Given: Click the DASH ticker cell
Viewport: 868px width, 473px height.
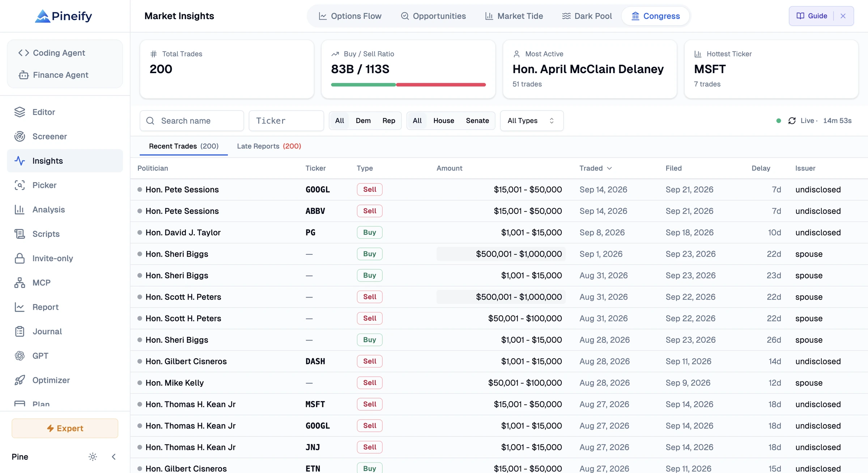Looking at the screenshot, I should pyautogui.click(x=315, y=362).
